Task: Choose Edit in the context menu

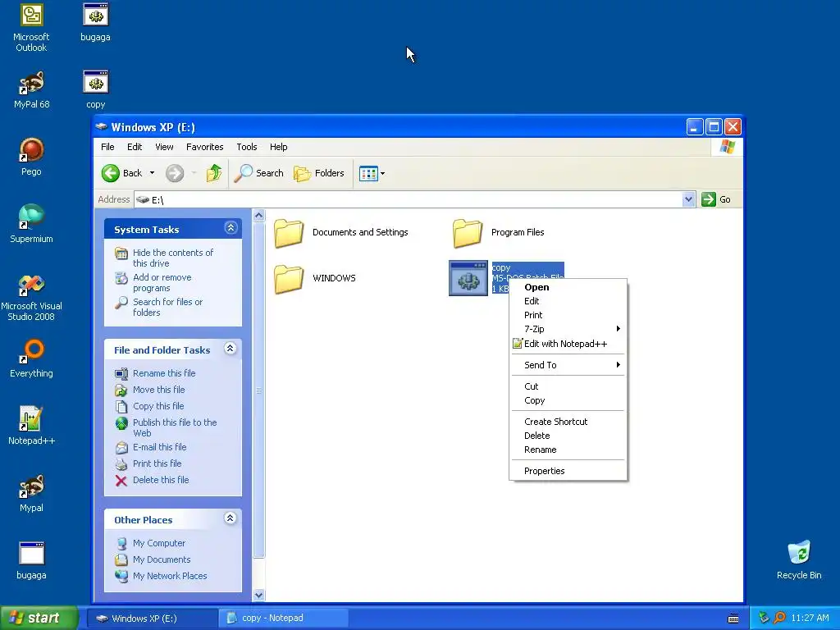Action: [568, 301]
